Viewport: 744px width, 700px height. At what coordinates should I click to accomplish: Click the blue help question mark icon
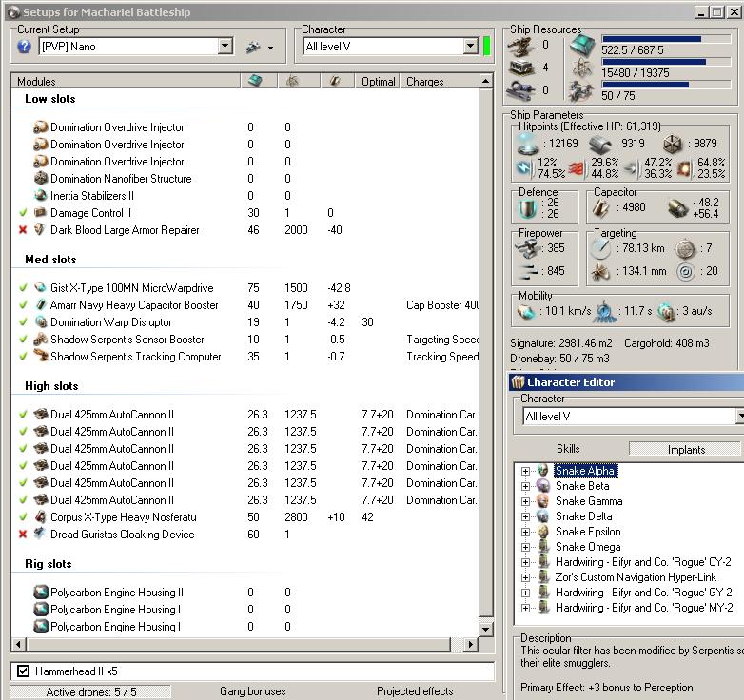pyautogui.click(x=25, y=47)
